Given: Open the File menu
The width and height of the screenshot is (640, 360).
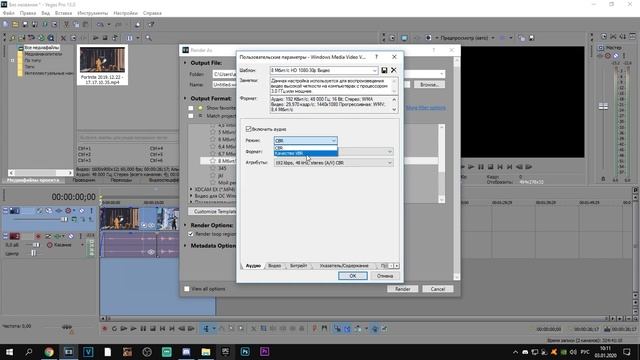Looking at the screenshot, I should [x=9, y=13].
